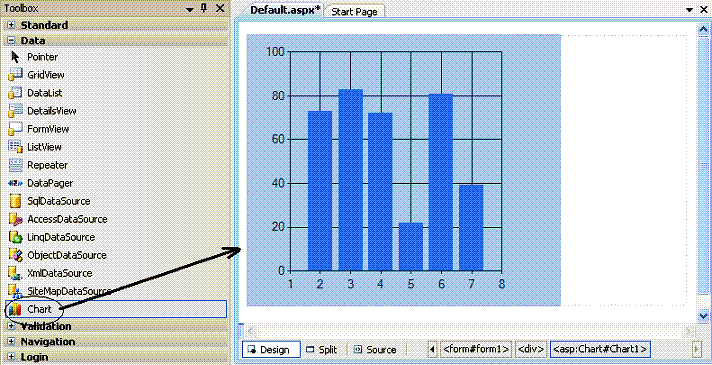Expand the Validation toolbox section
Viewport: 712px width, 365px height.
pos(11,326)
